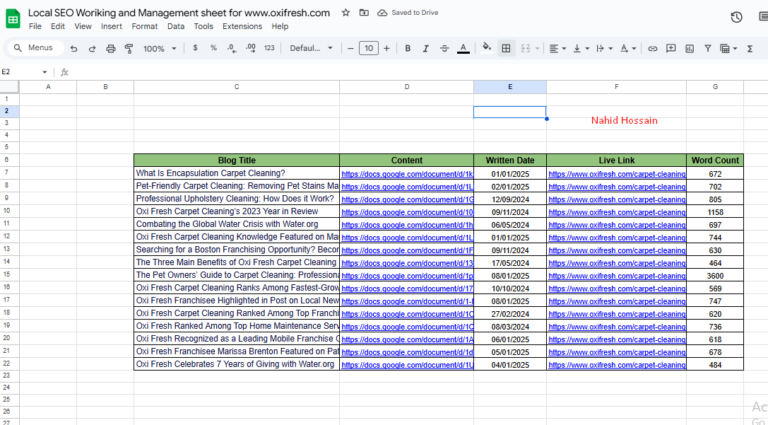Expand the merge cells dropdown arrow

(x=537, y=48)
